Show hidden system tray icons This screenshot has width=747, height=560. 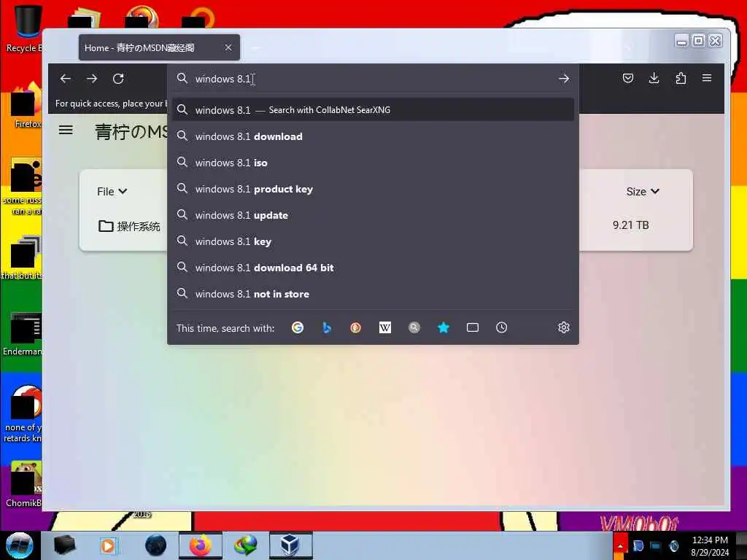click(x=620, y=545)
